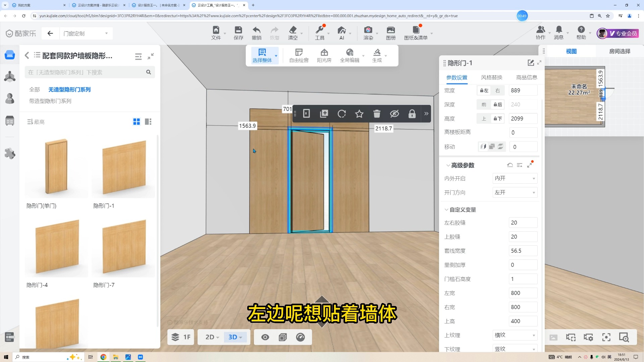
Task: Click the height value input field
Action: point(523,119)
